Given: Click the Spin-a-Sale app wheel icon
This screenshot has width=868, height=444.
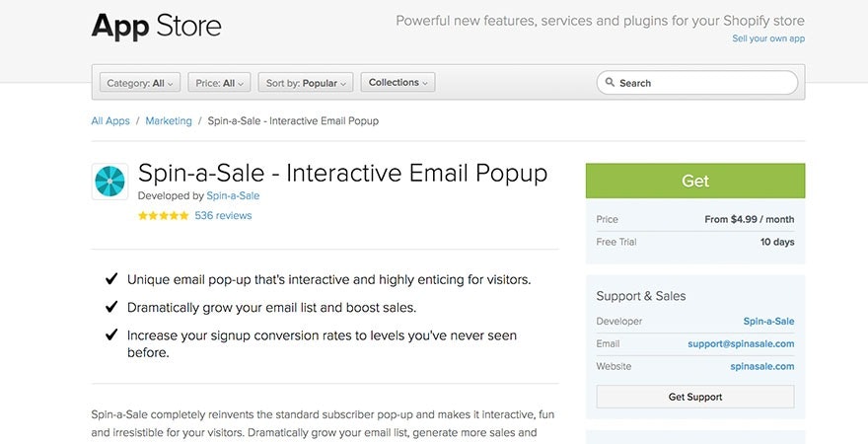Looking at the screenshot, I should (x=110, y=183).
